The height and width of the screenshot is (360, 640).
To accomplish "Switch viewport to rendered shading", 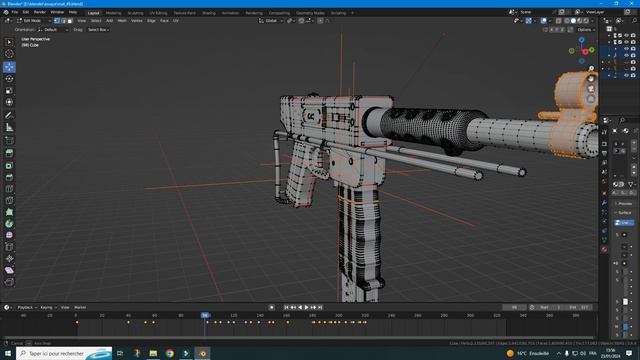I will 587,20.
